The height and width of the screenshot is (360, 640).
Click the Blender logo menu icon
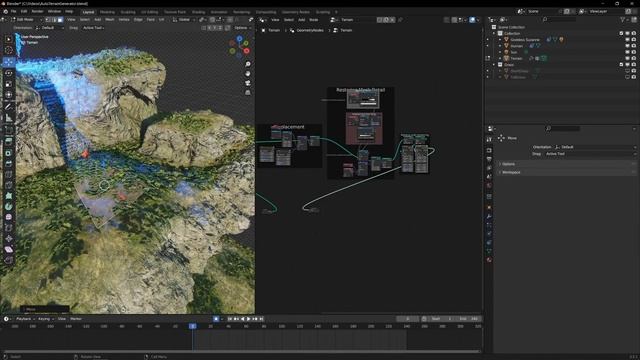tap(6, 11)
